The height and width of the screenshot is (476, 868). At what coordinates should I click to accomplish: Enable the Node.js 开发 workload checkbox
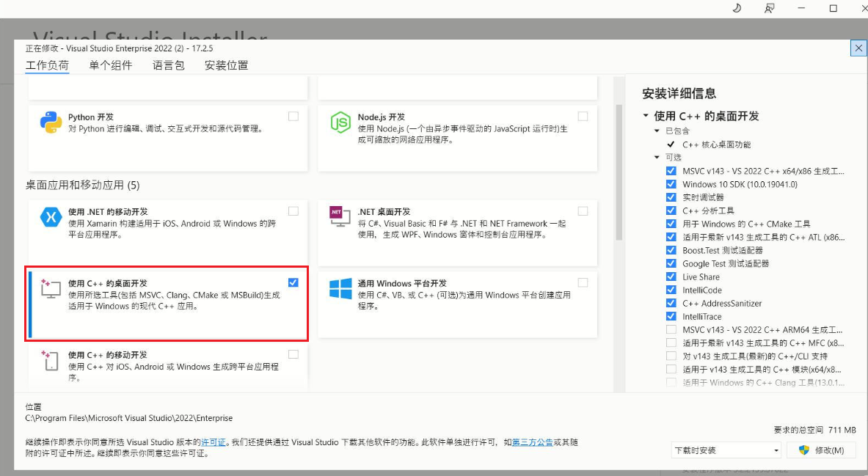583,116
